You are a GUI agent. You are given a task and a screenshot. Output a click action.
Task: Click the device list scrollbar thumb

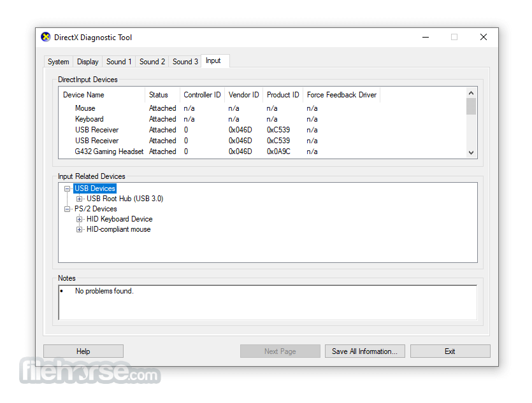pyautogui.click(x=471, y=106)
